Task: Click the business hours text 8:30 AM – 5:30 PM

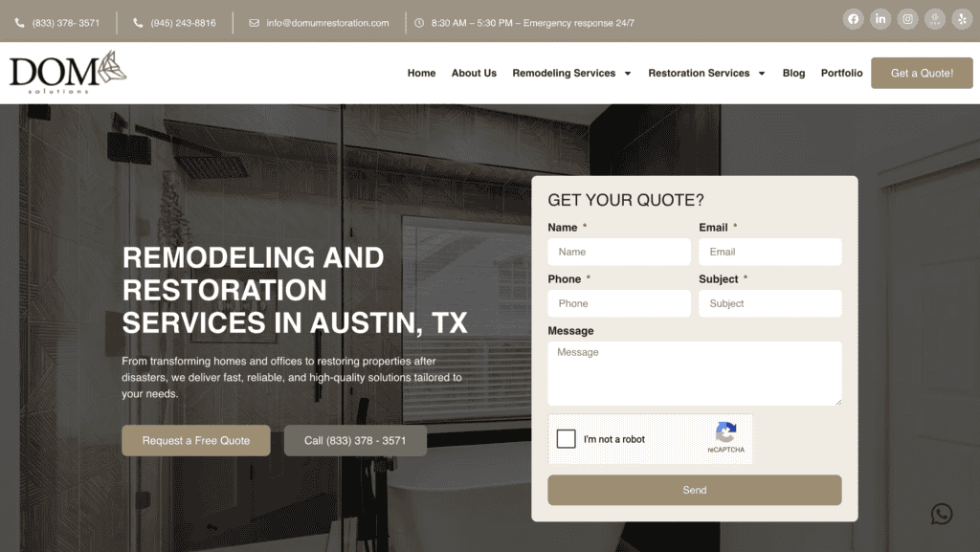Action: pyautogui.click(x=472, y=23)
